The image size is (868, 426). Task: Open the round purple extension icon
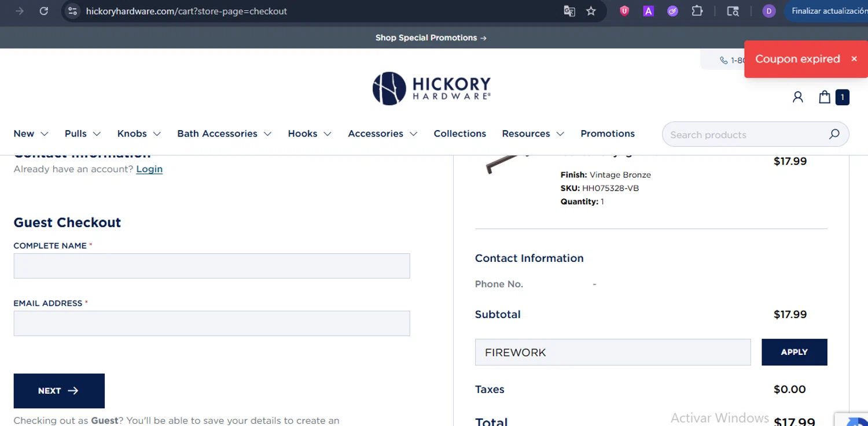point(672,11)
